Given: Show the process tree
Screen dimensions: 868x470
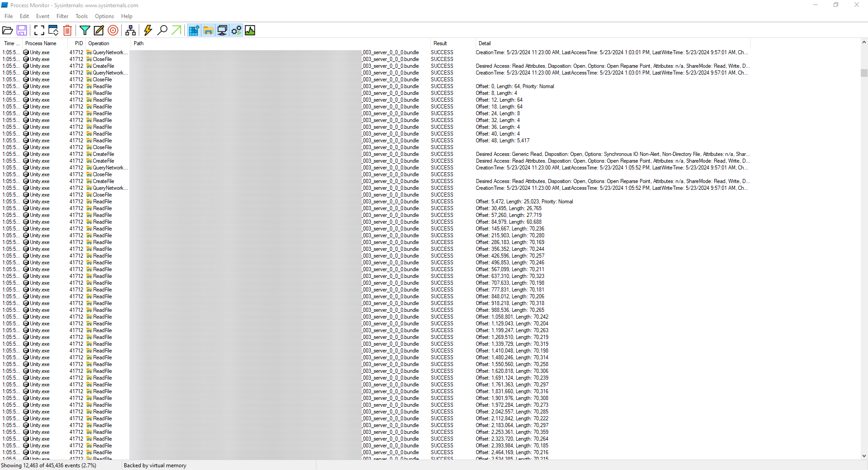Looking at the screenshot, I should tap(131, 30).
